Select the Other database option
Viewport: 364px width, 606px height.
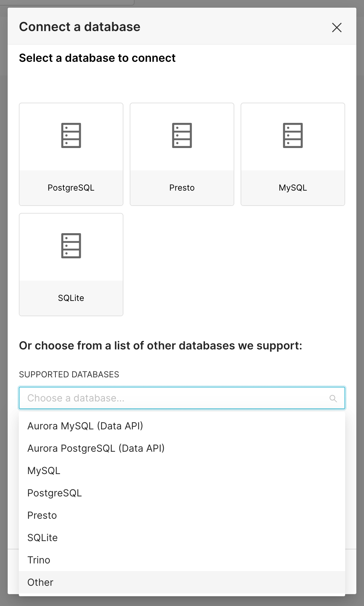click(40, 582)
